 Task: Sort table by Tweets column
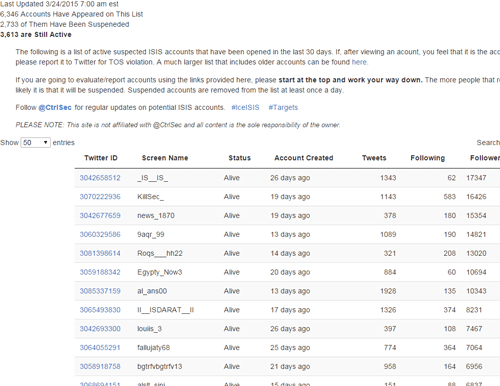[374, 158]
